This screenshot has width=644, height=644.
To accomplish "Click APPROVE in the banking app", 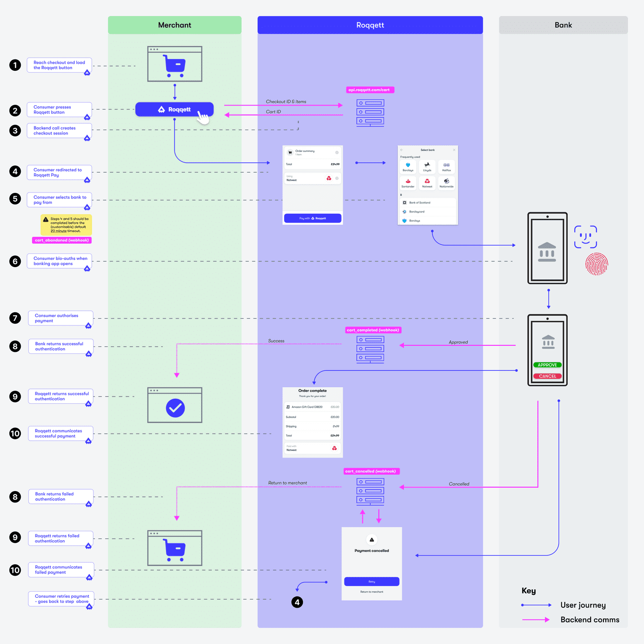I will click(x=547, y=365).
